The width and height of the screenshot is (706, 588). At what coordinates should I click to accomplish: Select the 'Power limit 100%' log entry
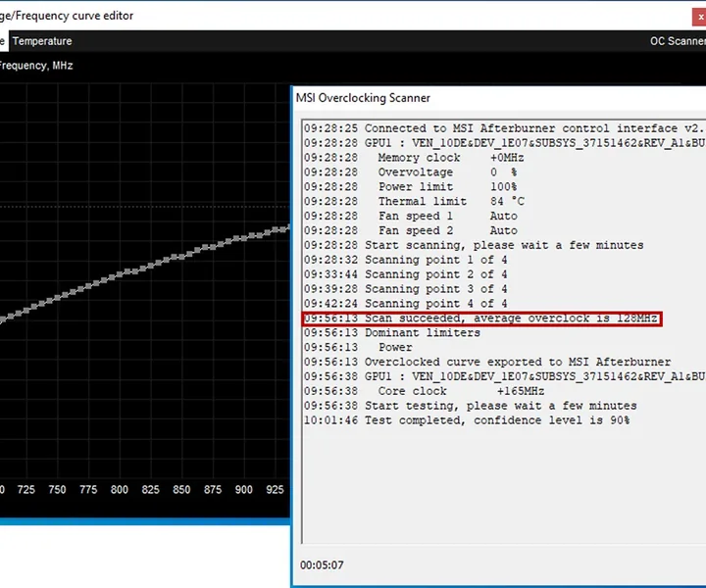pos(410,187)
